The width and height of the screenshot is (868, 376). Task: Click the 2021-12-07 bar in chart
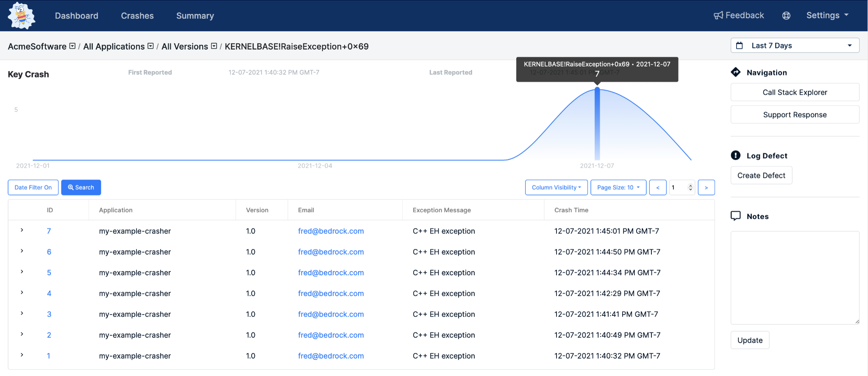pos(597,124)
